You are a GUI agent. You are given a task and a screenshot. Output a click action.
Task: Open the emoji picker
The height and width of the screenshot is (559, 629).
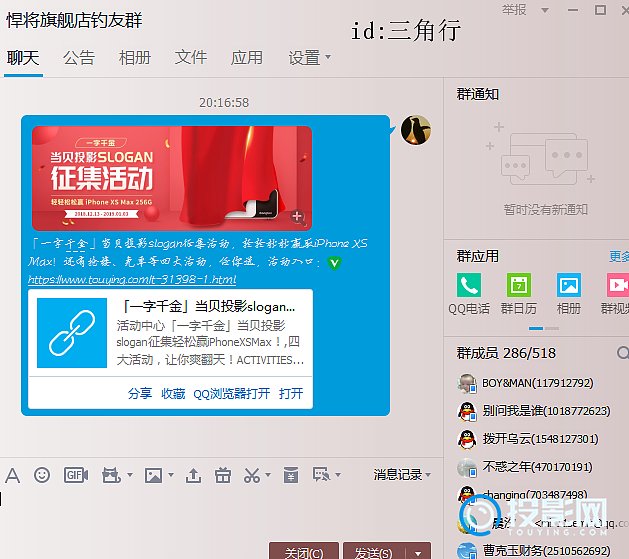pos(42,475)
